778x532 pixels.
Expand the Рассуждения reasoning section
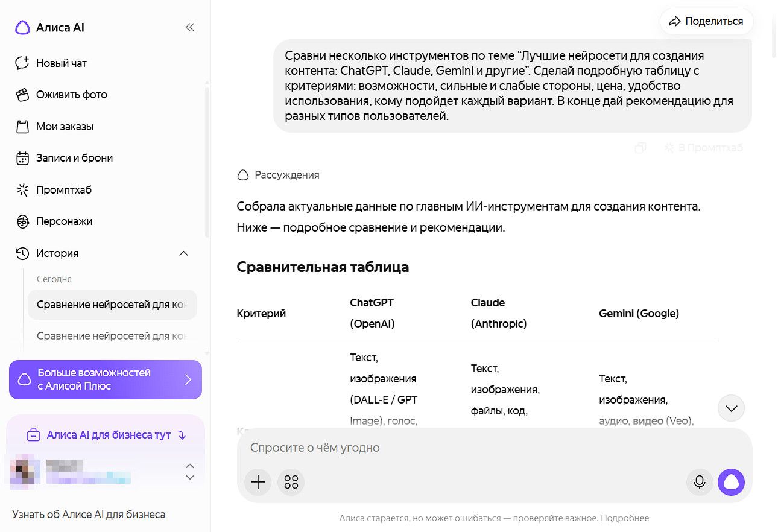[x=278, y=175]
